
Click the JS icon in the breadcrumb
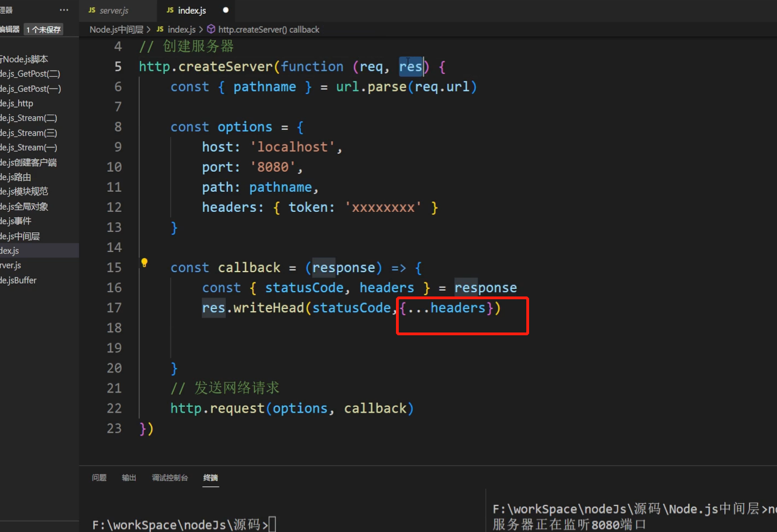[x=160, y=29]
